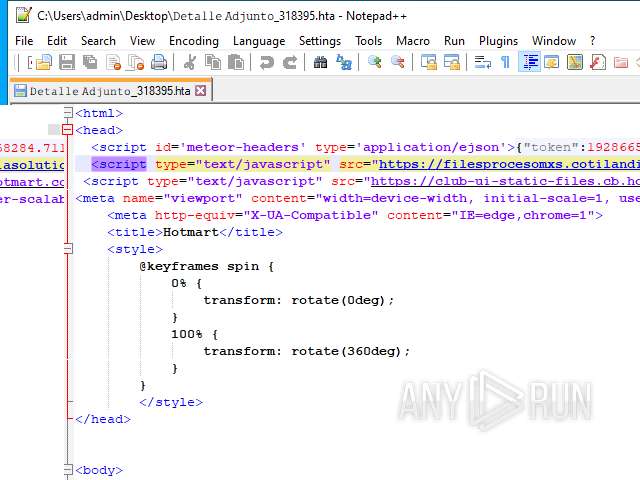Viewport: 640px width, 480px height.
Task: Open the Replace dialog icon
Action: click(344, 62)
